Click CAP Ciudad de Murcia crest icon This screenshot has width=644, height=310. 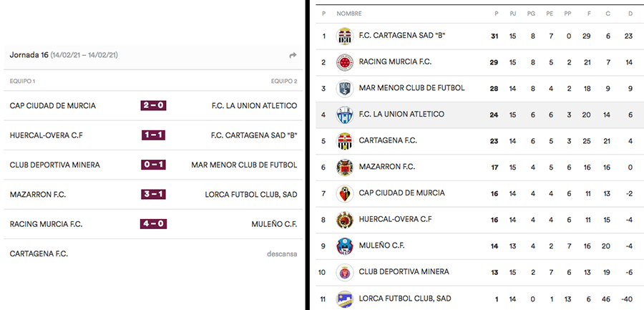(x=344, y=193)
